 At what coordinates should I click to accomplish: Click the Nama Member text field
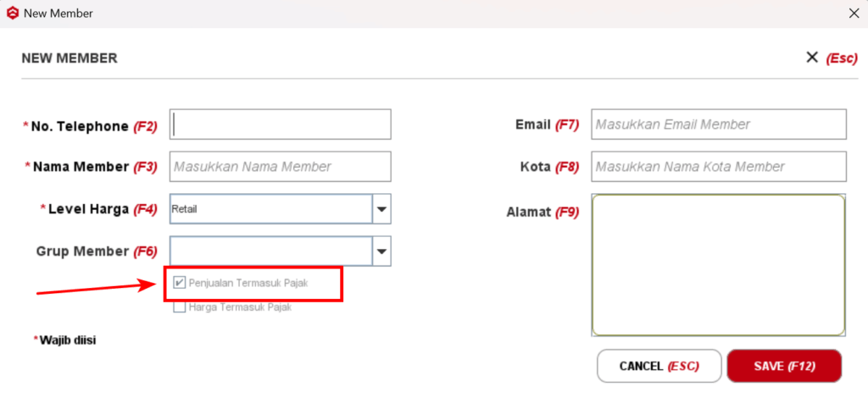[x=281, y=167]
